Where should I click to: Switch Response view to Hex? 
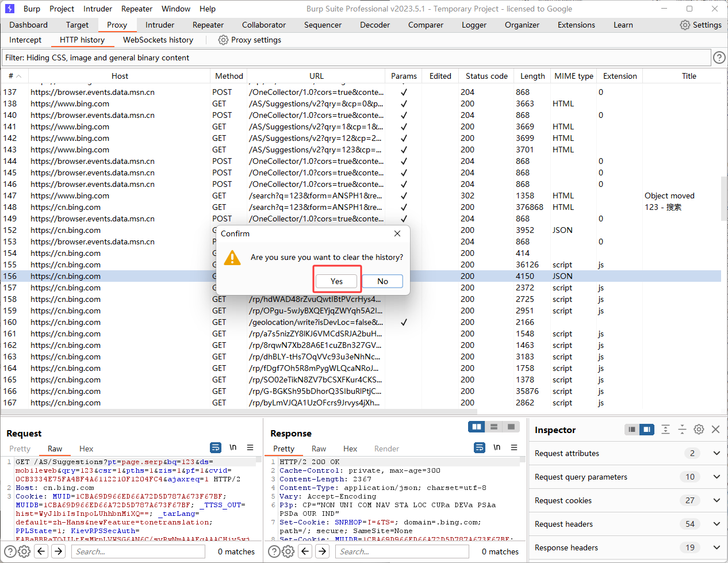click(350, 449)
